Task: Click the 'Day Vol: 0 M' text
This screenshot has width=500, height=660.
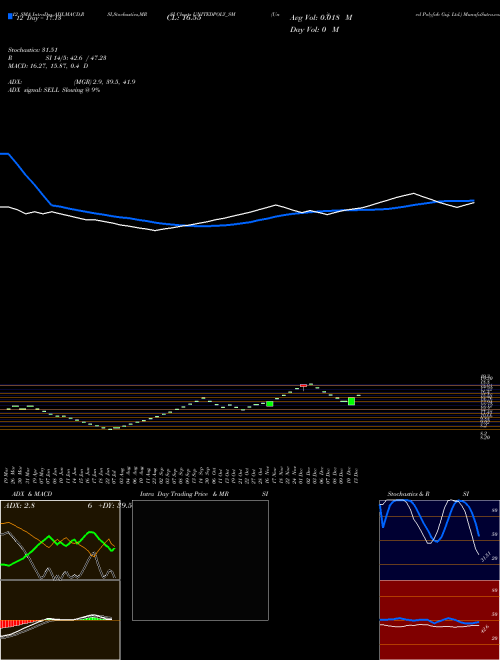Action: point(314,29)
